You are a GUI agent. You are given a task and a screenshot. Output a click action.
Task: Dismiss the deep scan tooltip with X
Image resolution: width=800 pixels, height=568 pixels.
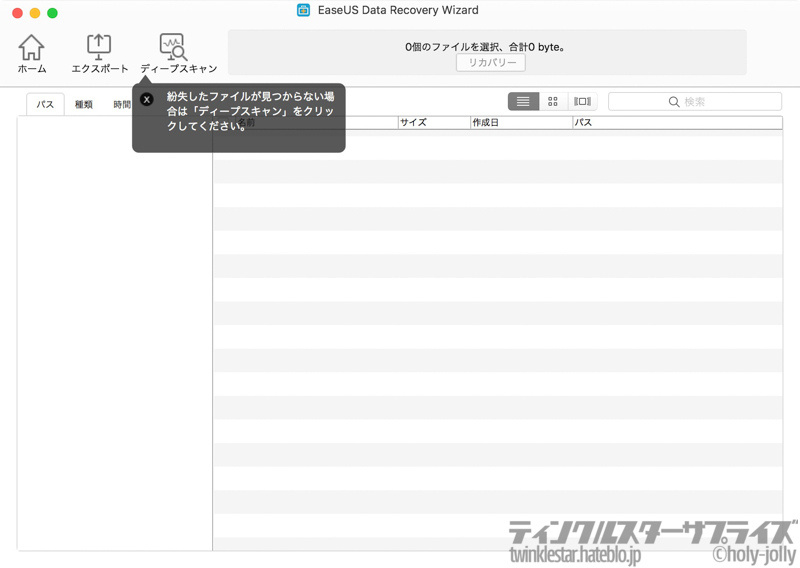(147, 99)
